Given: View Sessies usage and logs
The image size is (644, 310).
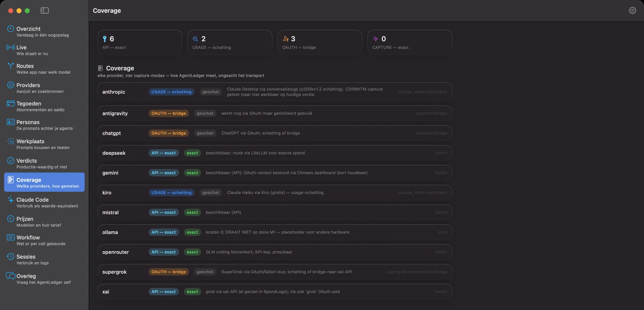Looking at the screenshot, I should pos(44,259).
